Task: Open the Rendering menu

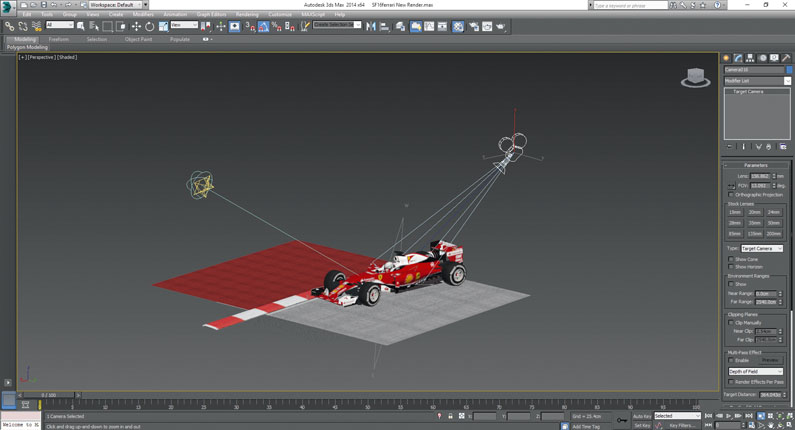Action: tap(247, 14)
